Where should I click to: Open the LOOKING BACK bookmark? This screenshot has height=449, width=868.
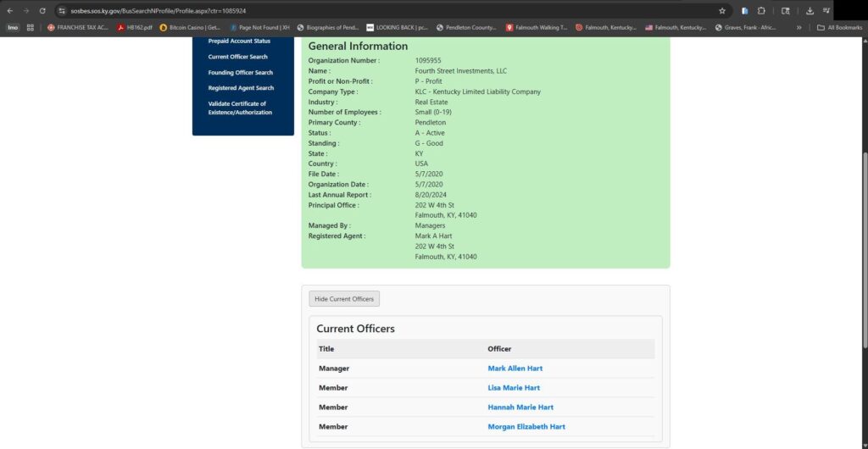(398, 27)
